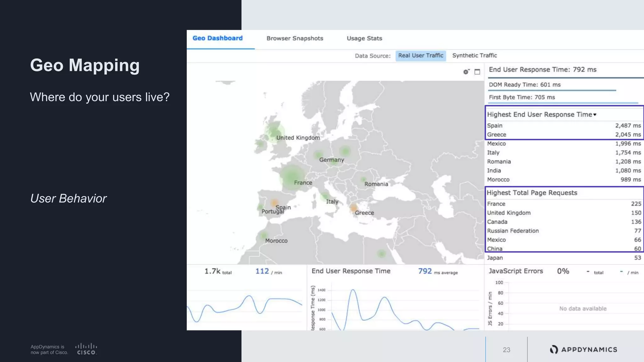Click the Romania label on map

[376, 184]
